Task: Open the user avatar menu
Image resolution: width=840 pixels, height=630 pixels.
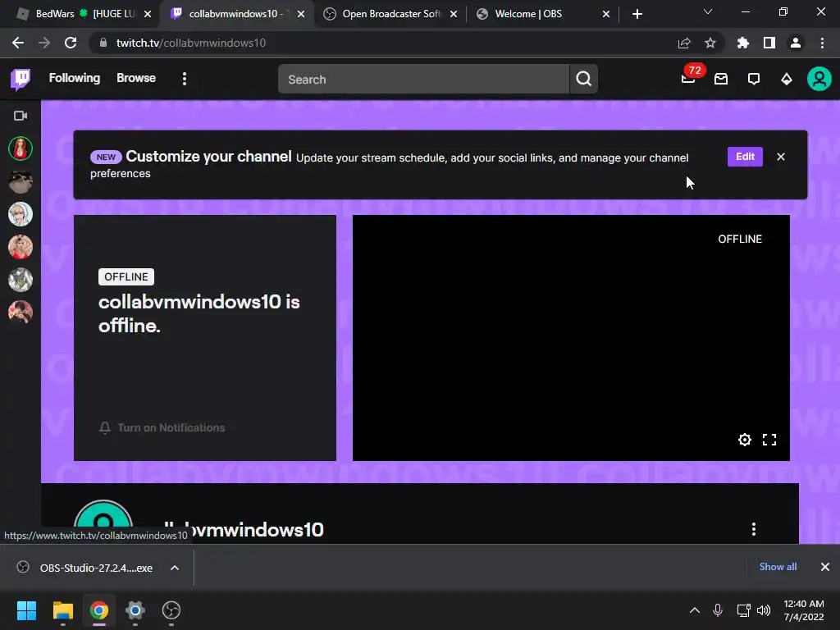Action: click(x=819, y=80)
